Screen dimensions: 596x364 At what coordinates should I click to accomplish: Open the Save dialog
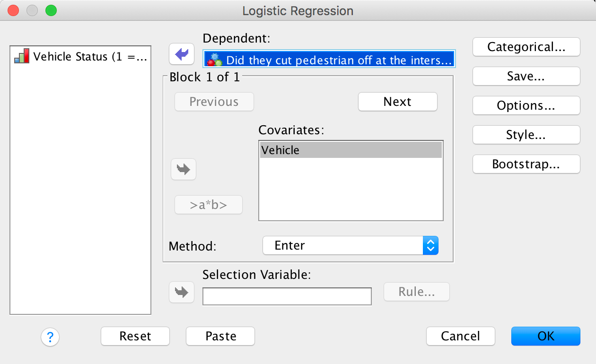(526, 76)
